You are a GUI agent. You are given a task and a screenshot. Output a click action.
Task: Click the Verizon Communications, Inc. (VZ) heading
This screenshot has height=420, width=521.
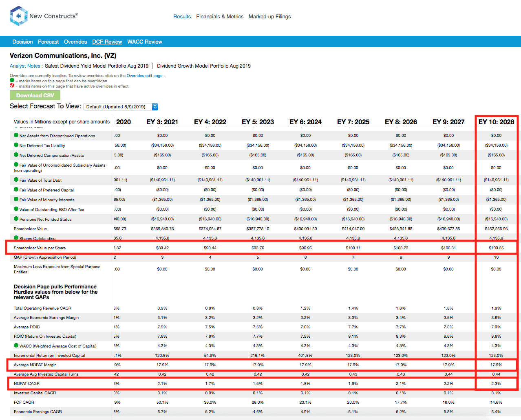point(63,56)
